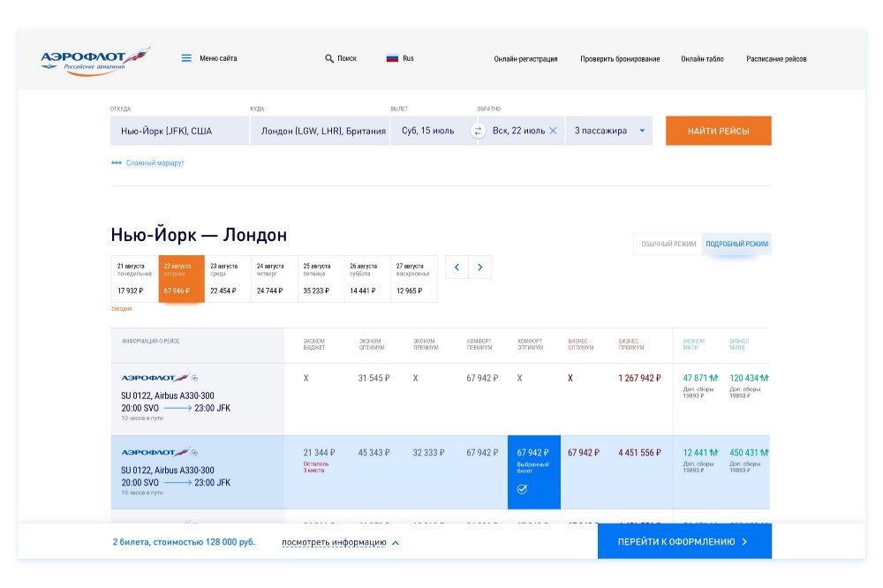Swap dates with the round arrows icon
883x588 pixels.
[478, 131]
